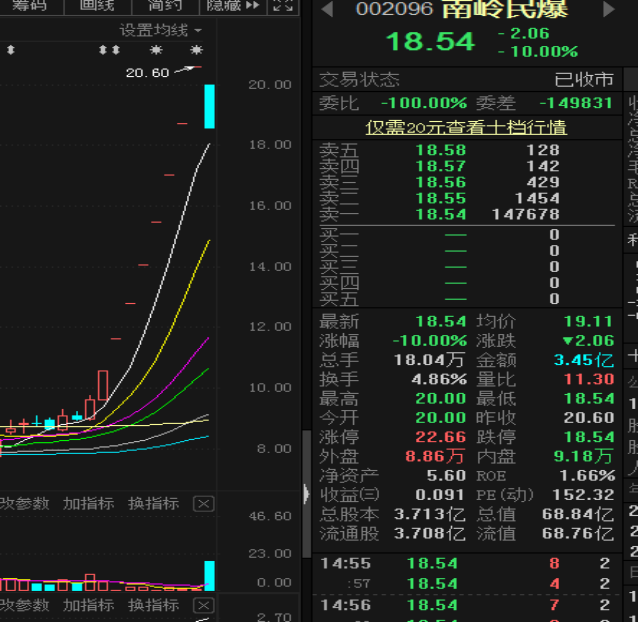Click the 内盘 value 9.18万
This screenshot has height=623, width=638.
(x=583, y=456)
